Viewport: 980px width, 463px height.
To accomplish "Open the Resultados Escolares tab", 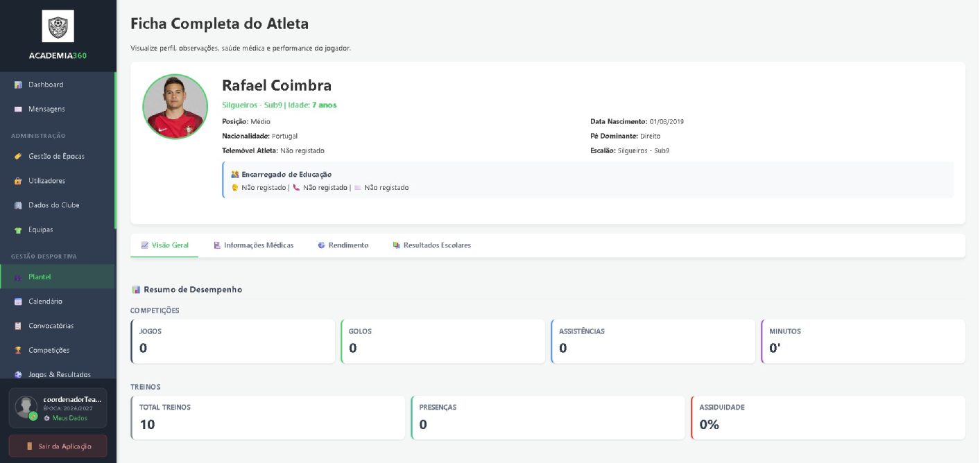I will [431, 245].
